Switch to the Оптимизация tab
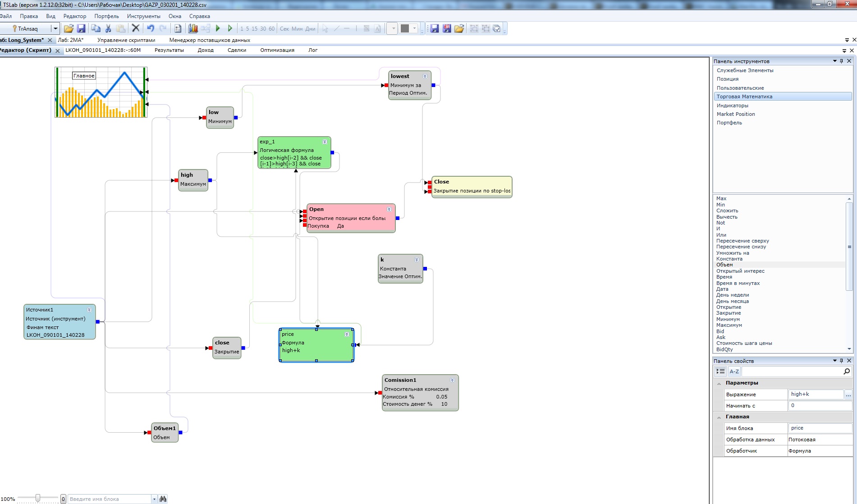The image size is (857, 504). pyautogui.click(x=277, y=50)
